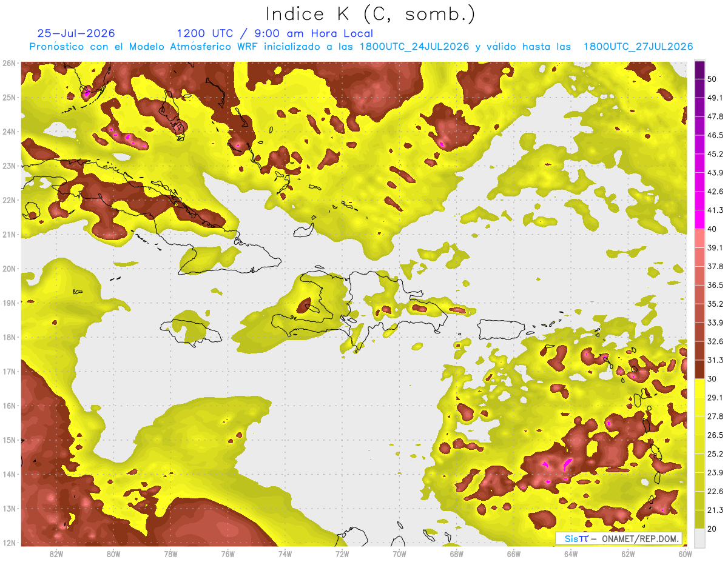This screenshot has width=728, height=562.
Task: Click the longitude label "60W"
Action: (685, 554)
